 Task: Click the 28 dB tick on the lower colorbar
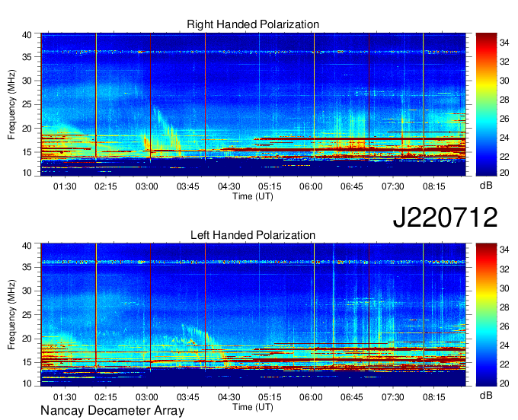[504, 307]
